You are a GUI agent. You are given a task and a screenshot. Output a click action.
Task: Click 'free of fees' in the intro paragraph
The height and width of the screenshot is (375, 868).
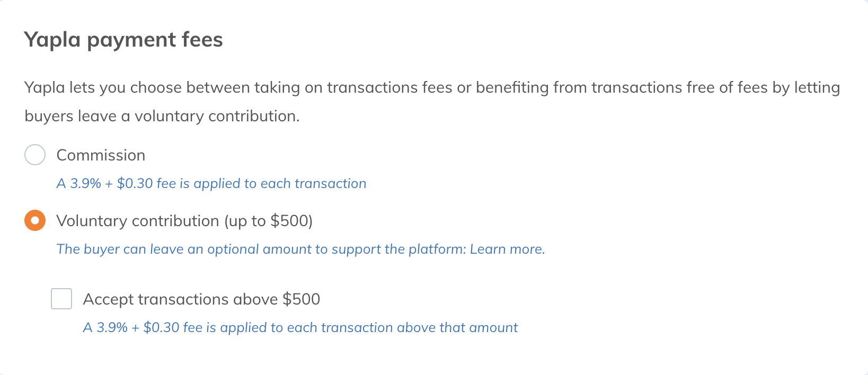(x=732, y=87)
